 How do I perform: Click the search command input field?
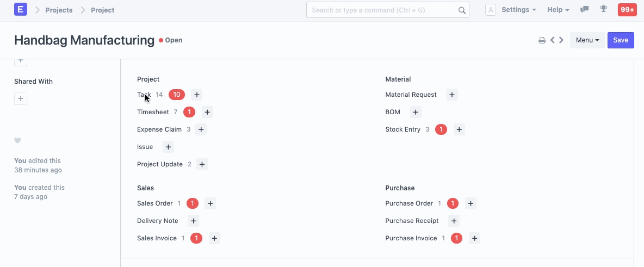(383, 10)
